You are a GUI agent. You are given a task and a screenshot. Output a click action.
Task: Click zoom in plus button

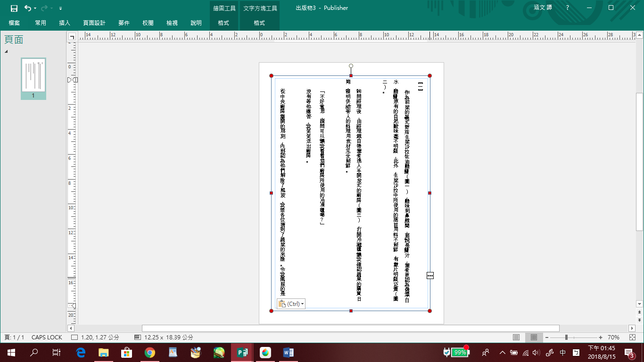(601, 337)
